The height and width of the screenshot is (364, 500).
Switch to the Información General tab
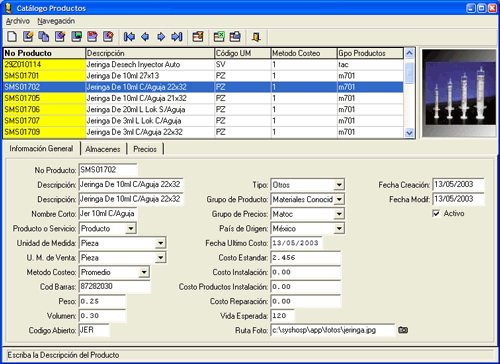pos(41,148)
